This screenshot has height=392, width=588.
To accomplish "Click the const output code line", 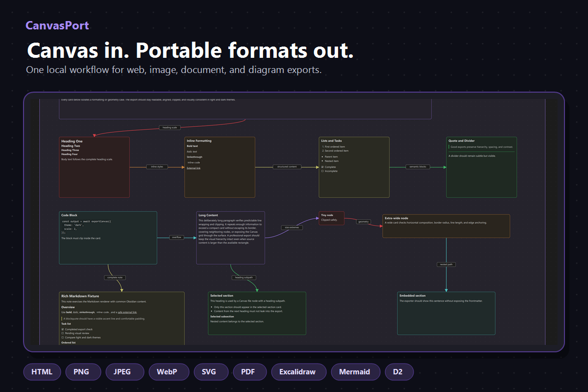I will (87, 221).
